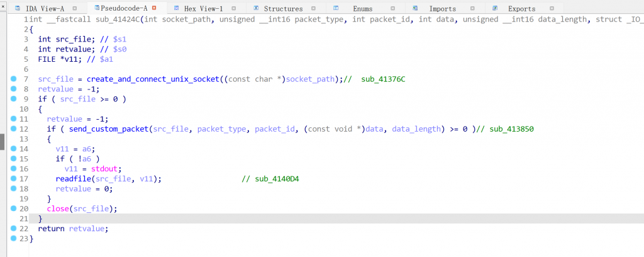Close the IDA View-A tab
The image size is (644, 257).
[x=75, y=9]
